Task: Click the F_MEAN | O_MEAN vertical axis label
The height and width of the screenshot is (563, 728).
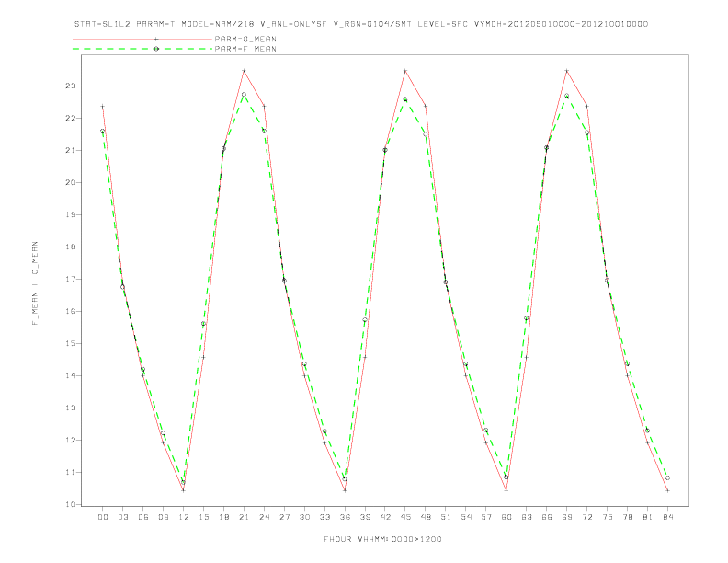Action: 35,283
